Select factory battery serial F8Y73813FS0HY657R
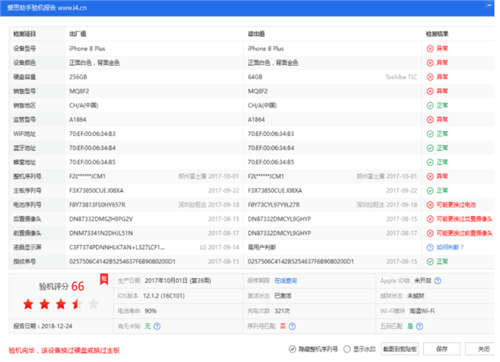Viewport: 500px width, 362px height. pyautogui.click(x=97, y=205)
